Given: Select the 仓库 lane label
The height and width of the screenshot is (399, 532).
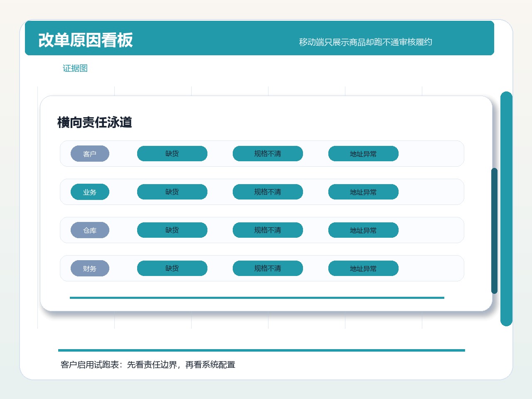Looking at the screenshot, I should (90, 230).
